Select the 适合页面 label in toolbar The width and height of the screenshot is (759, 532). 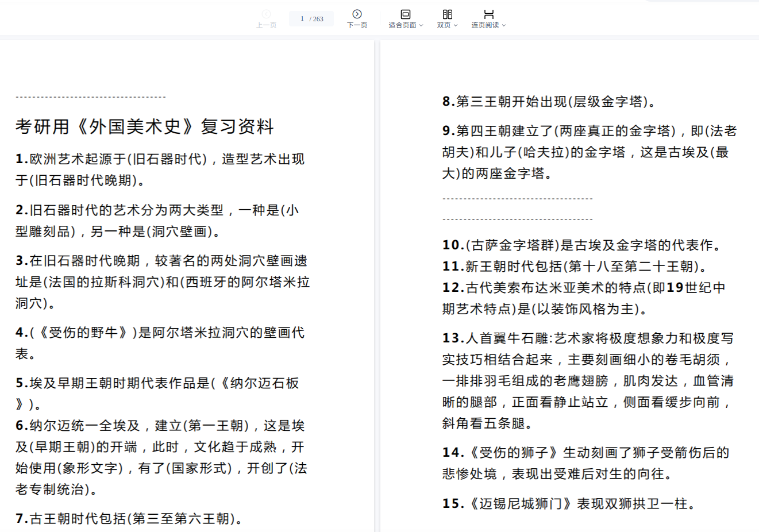click(x=402, y=25)
